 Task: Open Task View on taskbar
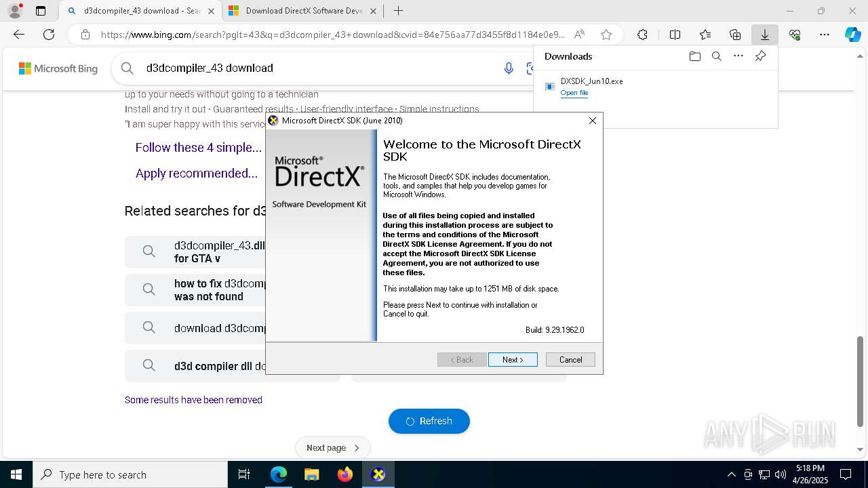coord(244,474)
